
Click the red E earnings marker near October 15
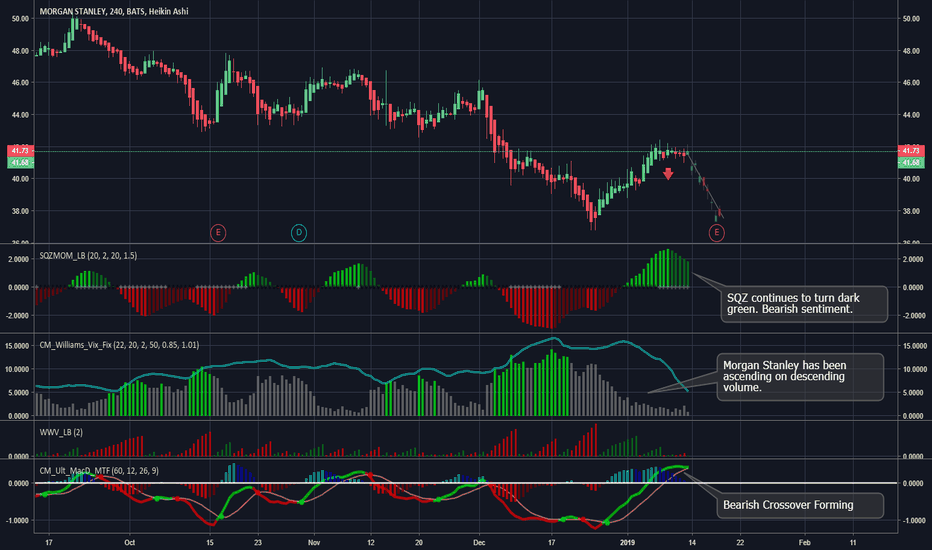218,232
